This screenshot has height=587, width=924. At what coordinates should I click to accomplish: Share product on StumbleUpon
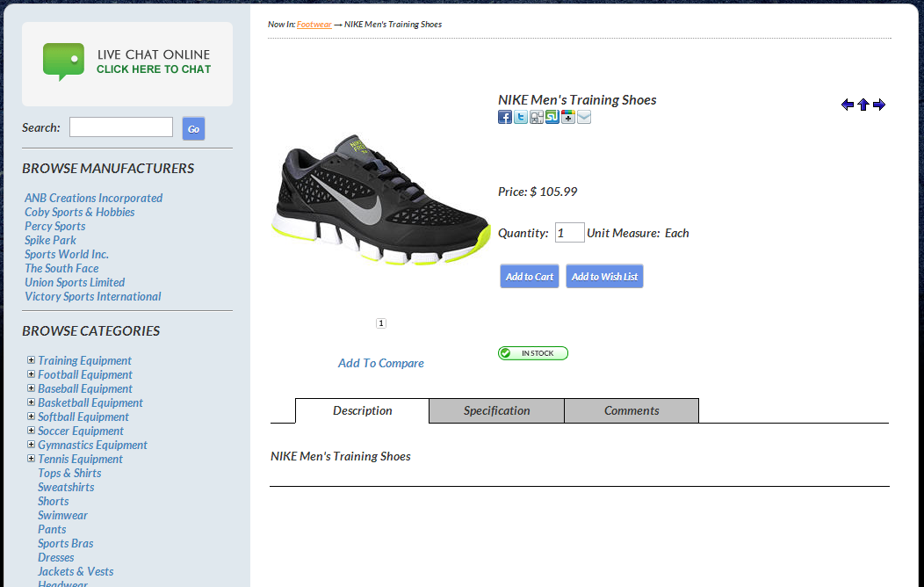[552, 117]
